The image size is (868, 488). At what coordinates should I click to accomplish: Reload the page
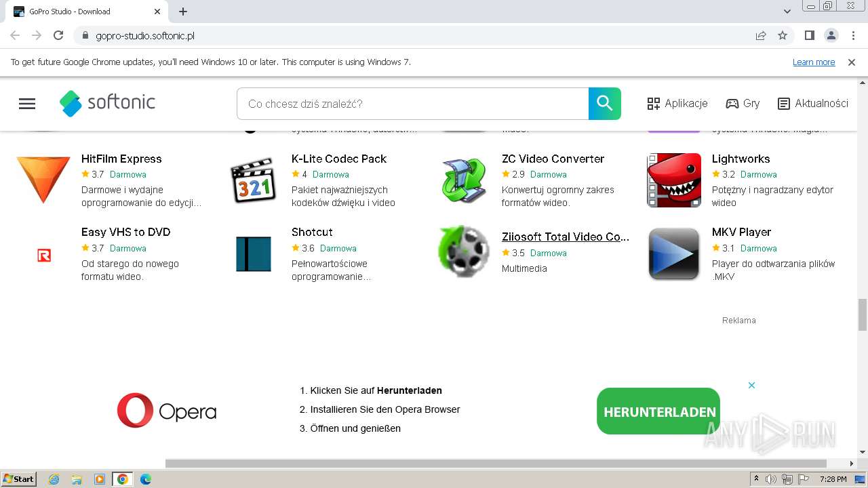click(58, 35)
